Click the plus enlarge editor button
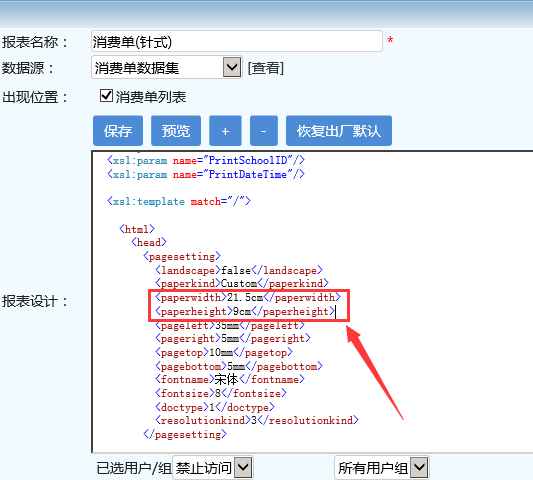 (225, 131)
